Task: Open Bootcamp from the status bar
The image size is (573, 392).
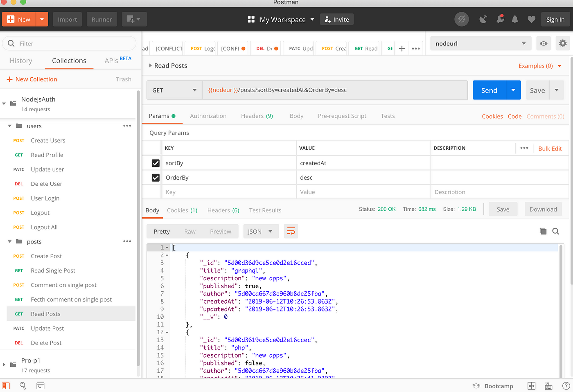Action: pos(493,386)
